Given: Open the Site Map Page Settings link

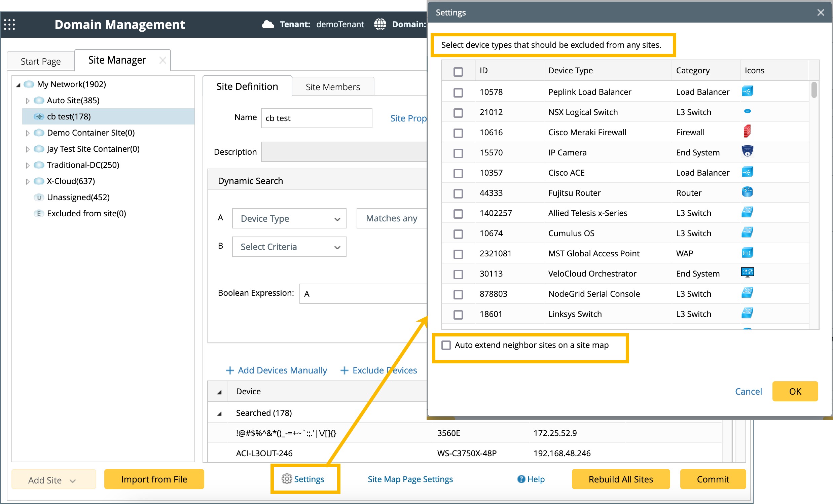Looking at the screenshot, I should tap(410, 479).
